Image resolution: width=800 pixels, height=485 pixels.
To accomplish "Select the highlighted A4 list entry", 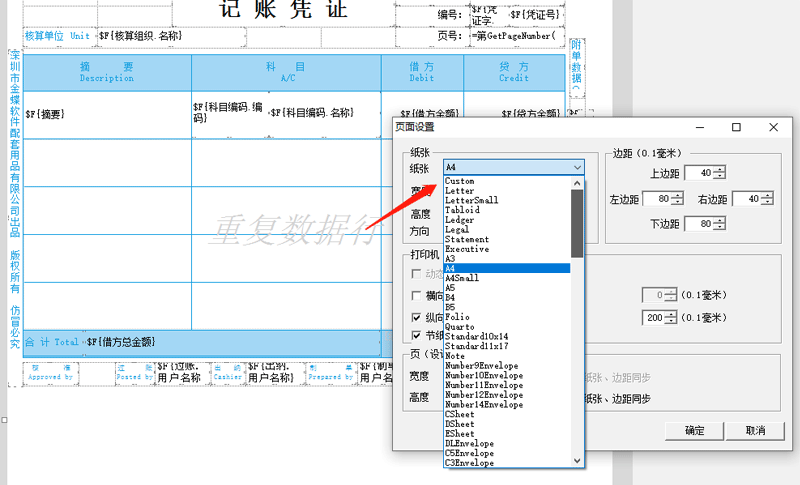I will 507,268.
